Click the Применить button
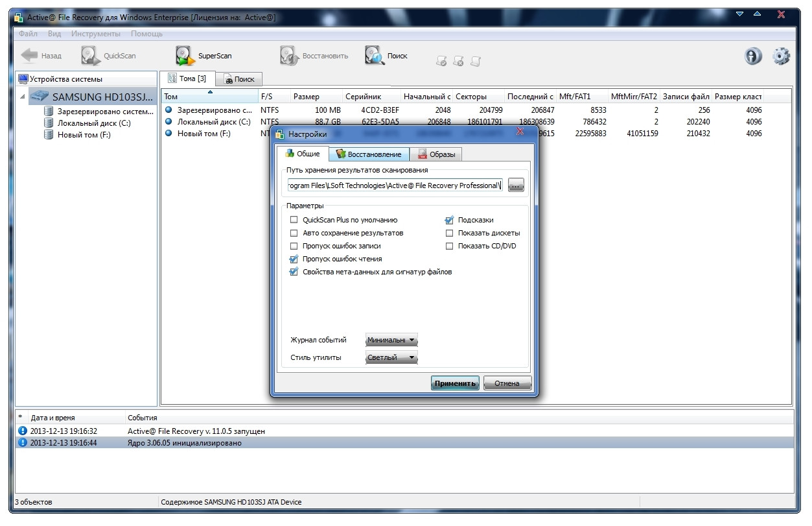The height and width of the screenshot is (526, 812). [x=455, y=383]
